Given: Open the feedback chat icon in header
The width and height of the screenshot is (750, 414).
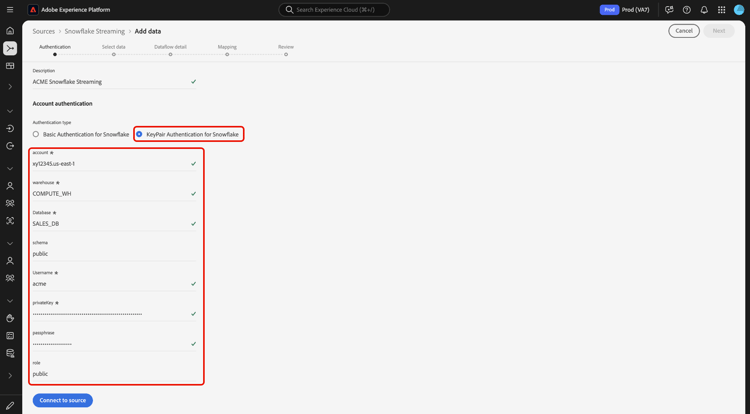Looking at the screenshot, I should click(x=669, y=10).
